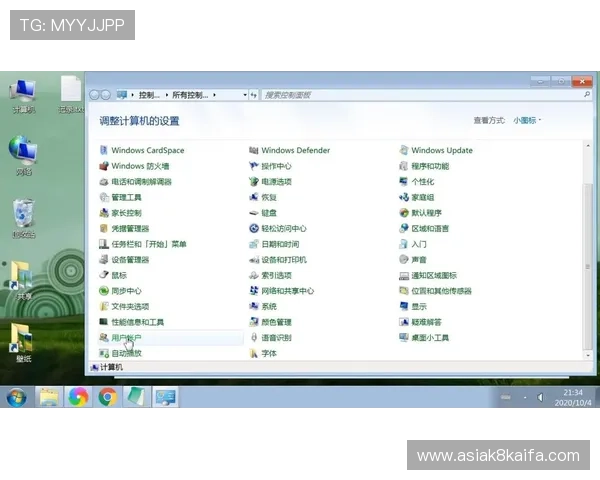Open 通知区域图标 link
Image resolution: width=600 pixels, height=480 pixels.
434,275
